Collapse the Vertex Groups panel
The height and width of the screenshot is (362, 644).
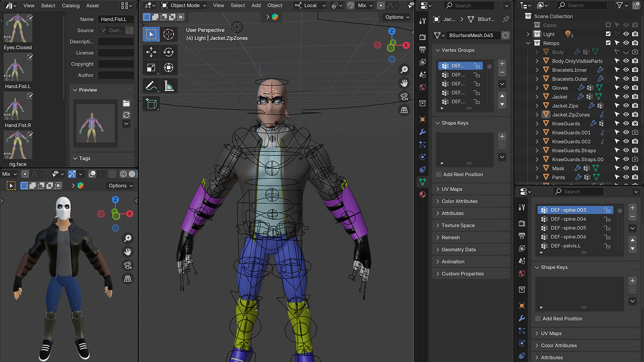(457, 50)
